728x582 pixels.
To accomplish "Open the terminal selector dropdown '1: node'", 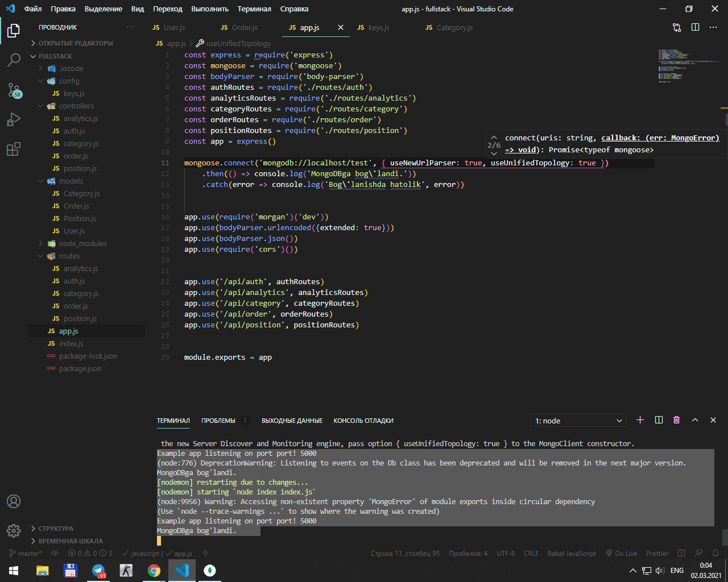I will 578,421.
